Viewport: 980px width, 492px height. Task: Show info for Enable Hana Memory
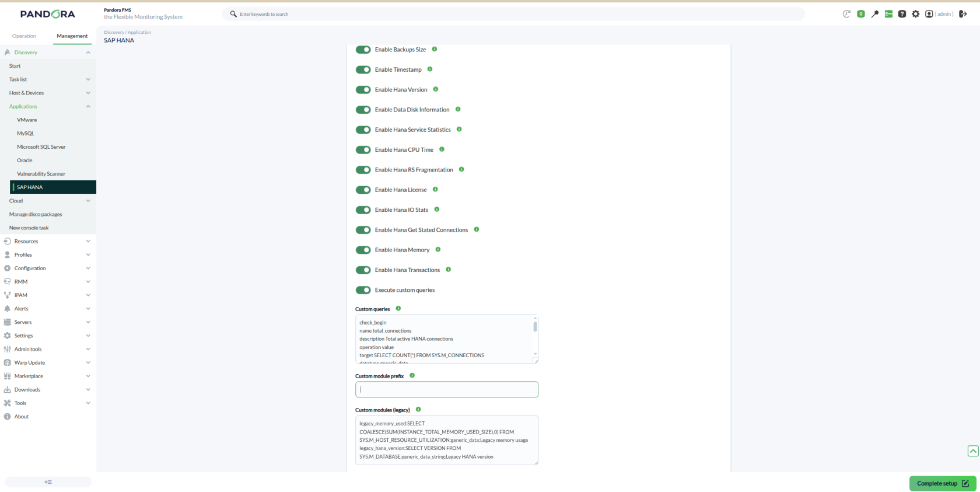[x=438, y=249]
